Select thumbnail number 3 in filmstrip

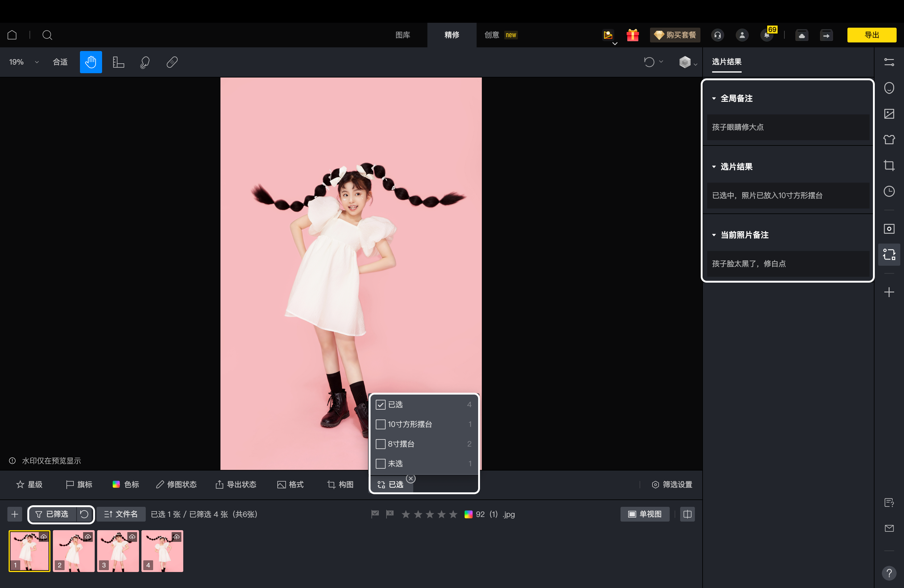coord(118,551)
